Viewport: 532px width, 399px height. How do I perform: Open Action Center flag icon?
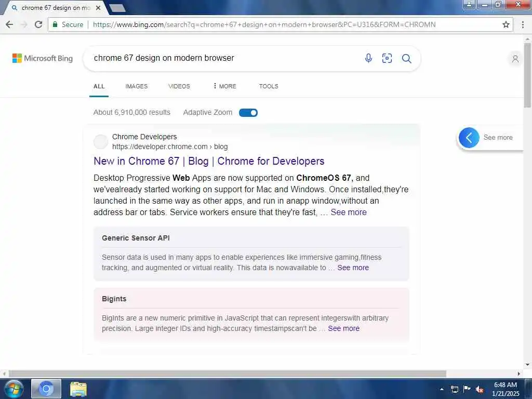click(x=467, y=389)
